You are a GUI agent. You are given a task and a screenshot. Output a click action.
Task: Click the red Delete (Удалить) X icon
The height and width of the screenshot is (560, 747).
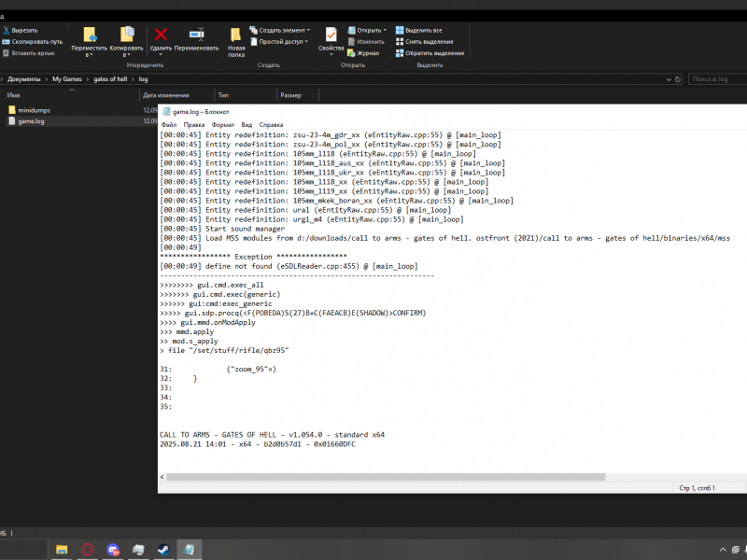161,35
